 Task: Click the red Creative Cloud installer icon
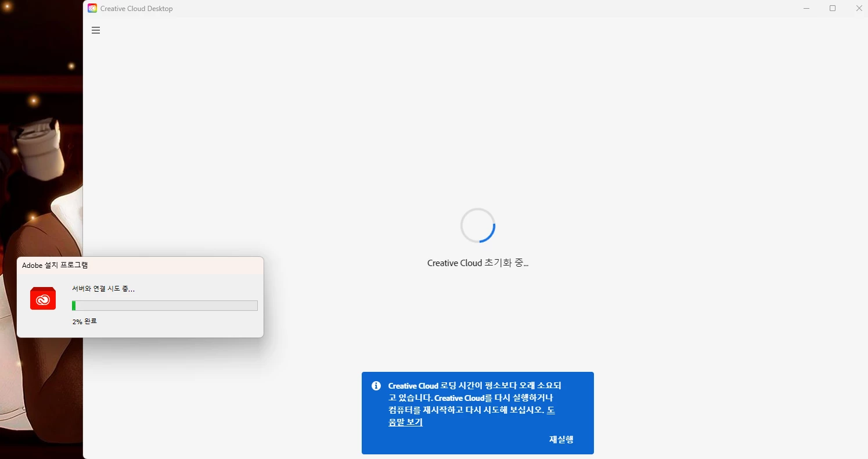[x=43, y=299]
